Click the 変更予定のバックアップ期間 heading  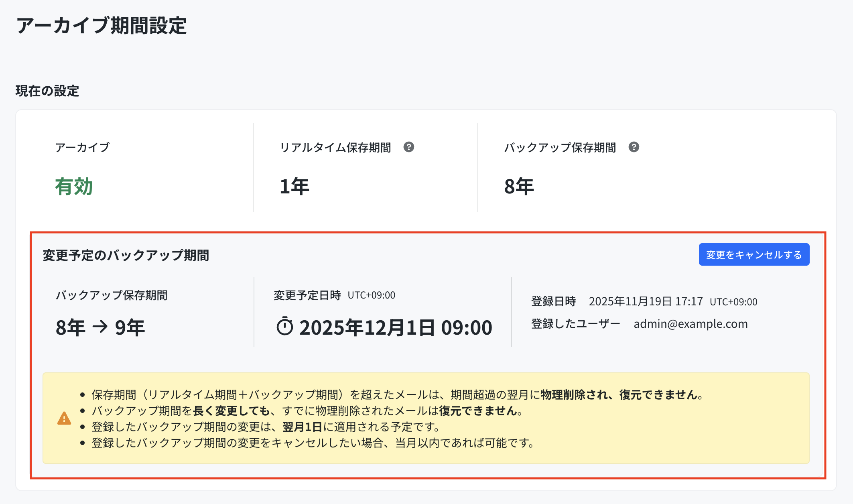126,255
